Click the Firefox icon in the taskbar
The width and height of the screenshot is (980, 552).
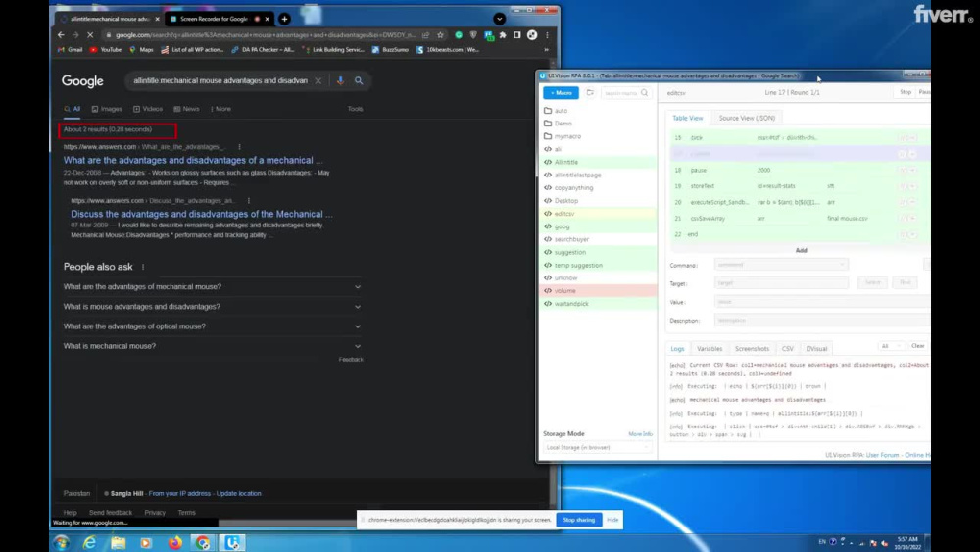tap(175, 542)
